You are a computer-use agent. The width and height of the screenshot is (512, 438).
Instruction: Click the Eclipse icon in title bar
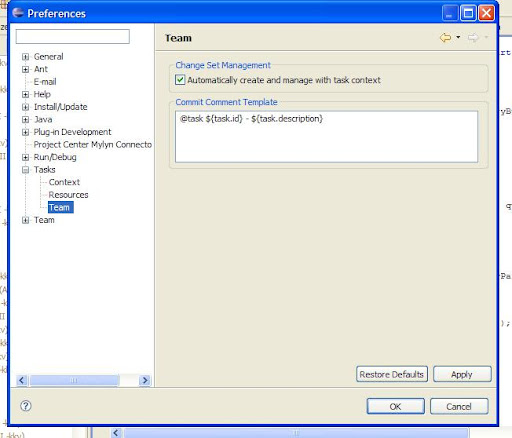tap(18, 13)
